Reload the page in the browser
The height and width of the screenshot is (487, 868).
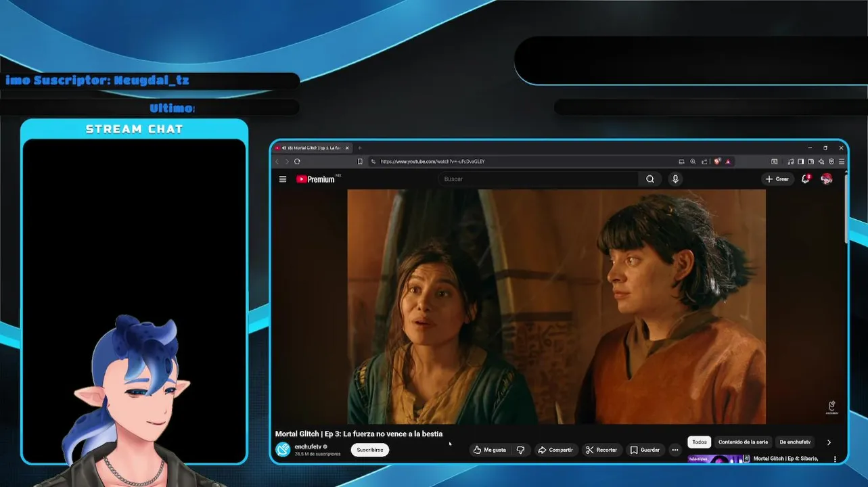[297, 162]
